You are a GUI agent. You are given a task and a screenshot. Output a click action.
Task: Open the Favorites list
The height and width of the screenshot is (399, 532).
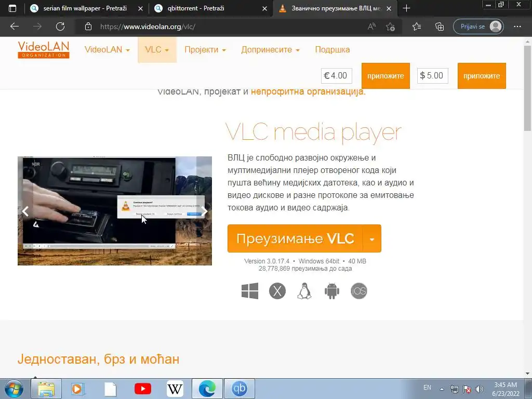click(417, 26)
